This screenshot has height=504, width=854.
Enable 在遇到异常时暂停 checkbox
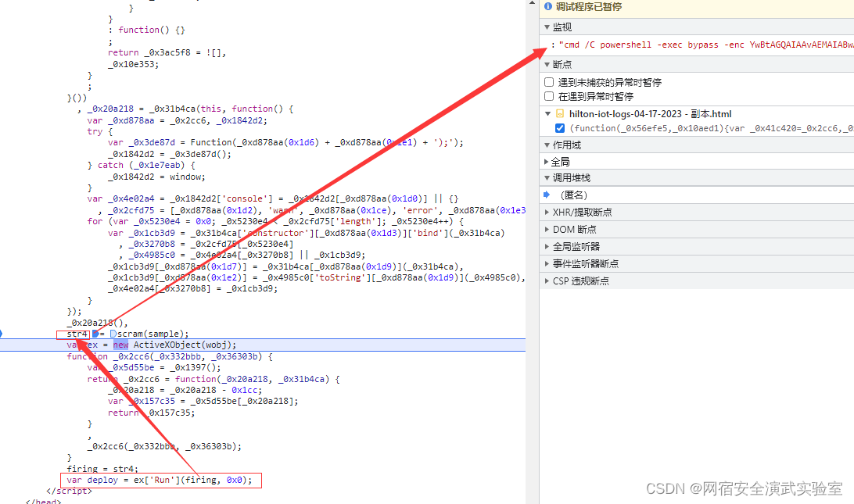coord(549,96)
